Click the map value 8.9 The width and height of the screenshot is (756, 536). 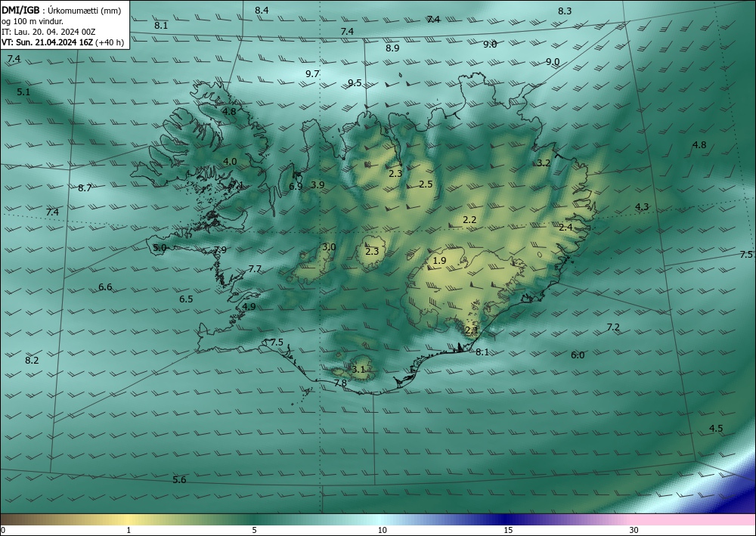392,48
